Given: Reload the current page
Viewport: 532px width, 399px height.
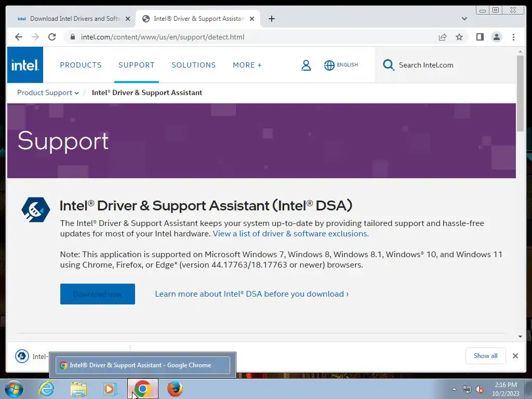Looking at the screenshot, I should pos(52,37).
